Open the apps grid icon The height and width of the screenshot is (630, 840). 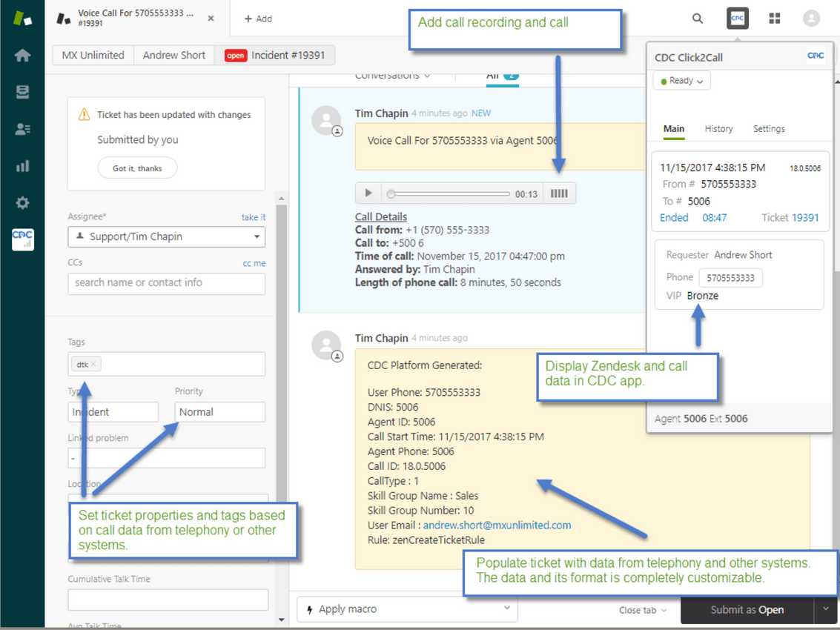click(x=774, y=18)
